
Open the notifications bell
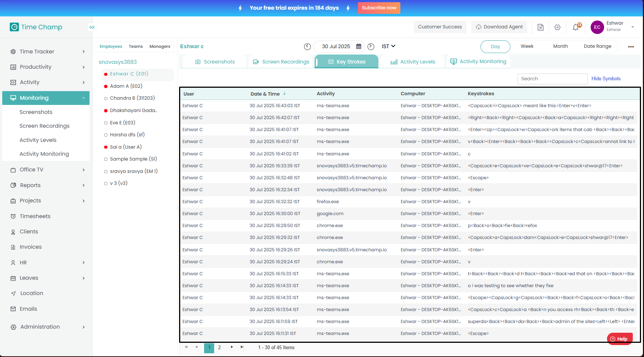tap(576, 27)
